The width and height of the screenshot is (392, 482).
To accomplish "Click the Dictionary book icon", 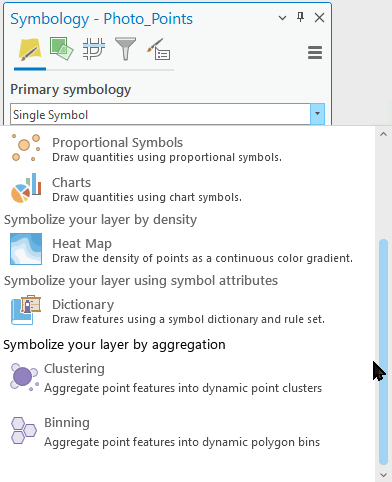I will pos(26,310).
